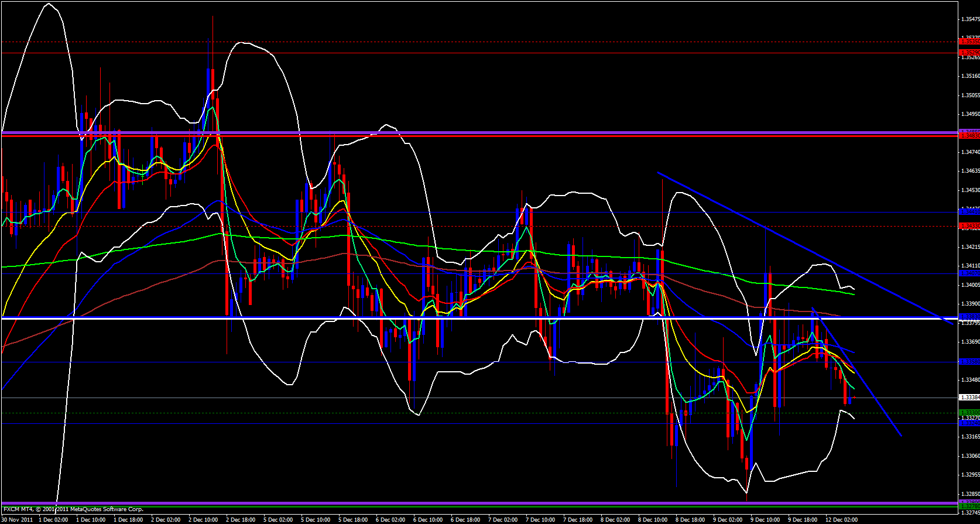Select the 12 Dec 02:00 time label
The height and width of the screenshot is (524, 980).
coord(841,520)
